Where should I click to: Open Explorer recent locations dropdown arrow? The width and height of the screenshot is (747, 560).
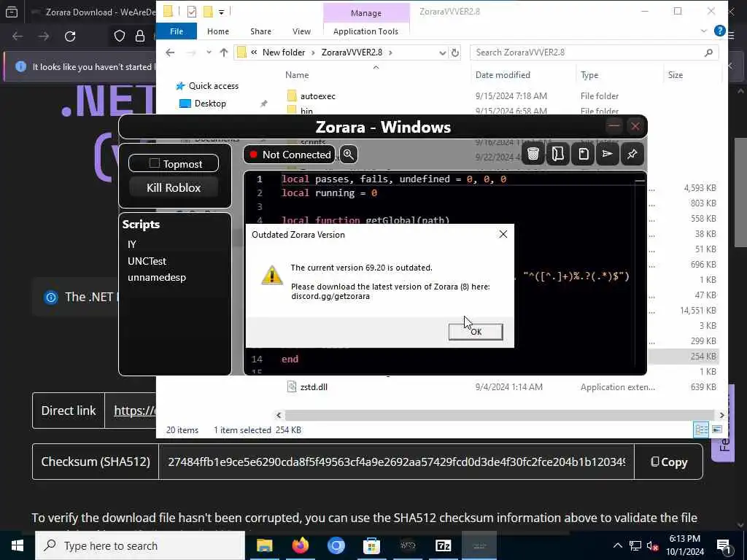pyautogui.click(x=209, y=52)
